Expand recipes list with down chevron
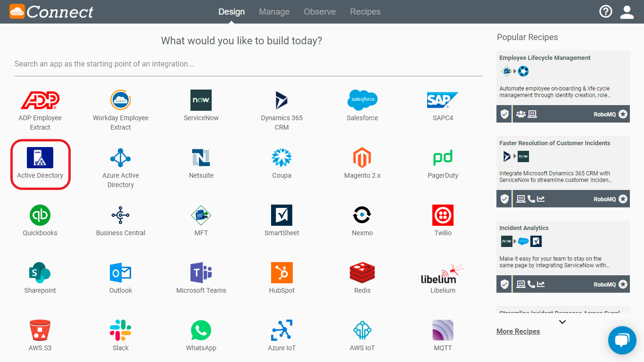 point(562,322)
